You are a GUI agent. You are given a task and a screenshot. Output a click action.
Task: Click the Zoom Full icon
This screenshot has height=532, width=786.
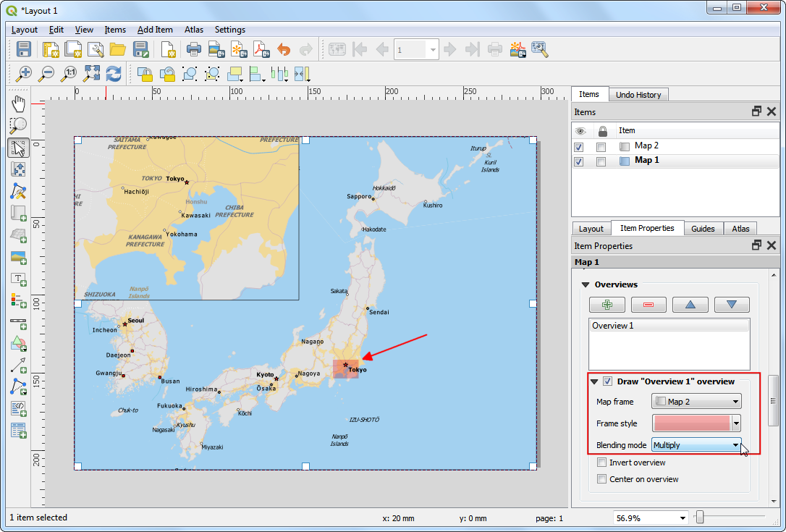coord(91,73)
